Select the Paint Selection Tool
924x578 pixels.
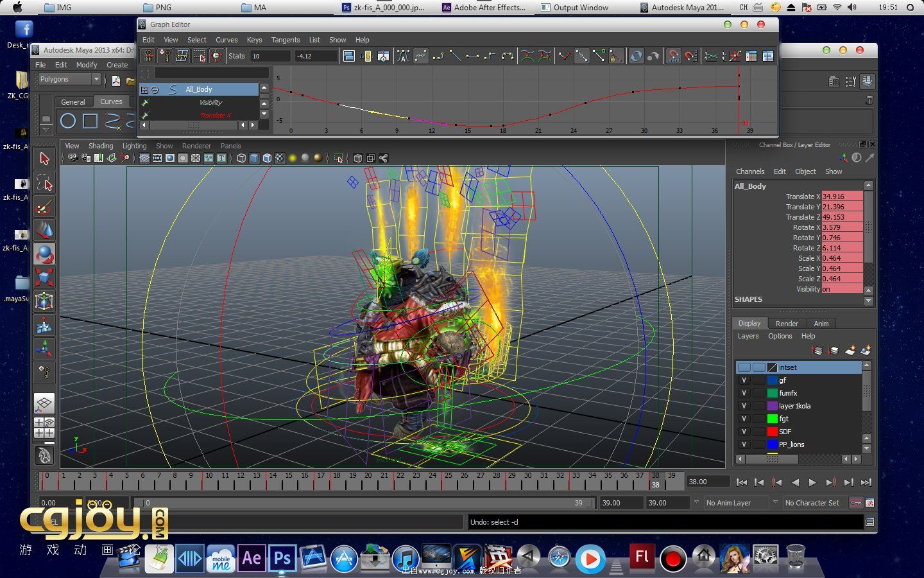click(x=44, y=207)
